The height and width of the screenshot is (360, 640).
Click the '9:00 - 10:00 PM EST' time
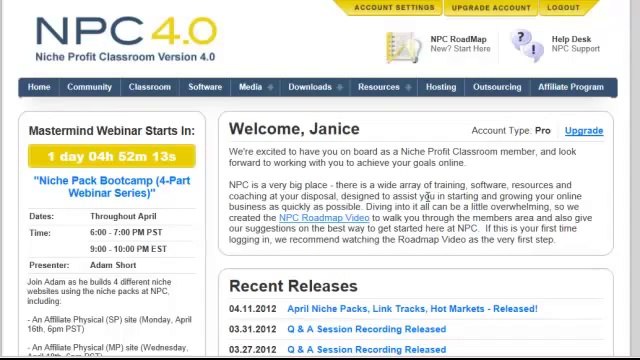coord(128,249)
